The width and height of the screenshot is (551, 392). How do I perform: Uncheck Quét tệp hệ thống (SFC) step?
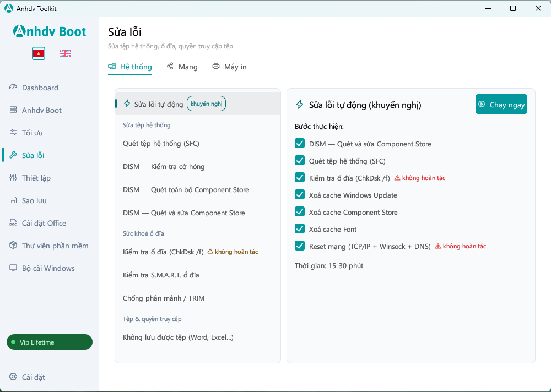coord(300,161)
